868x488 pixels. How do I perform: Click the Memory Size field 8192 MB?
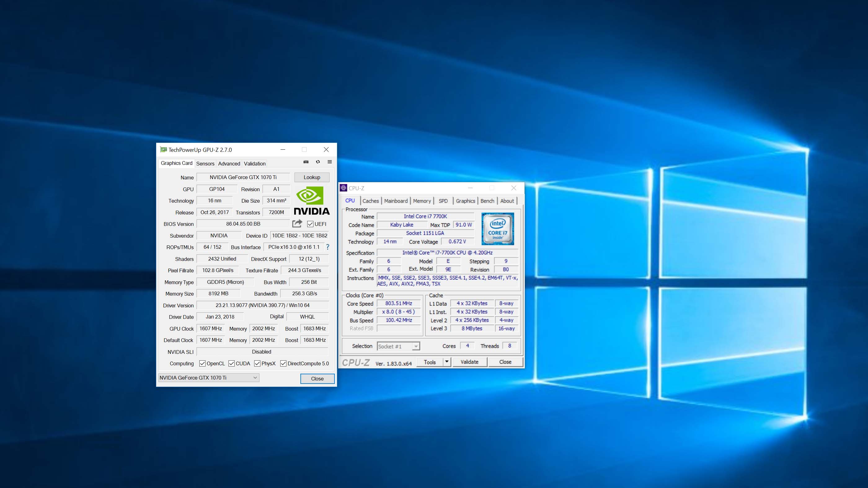coord(218,294)
